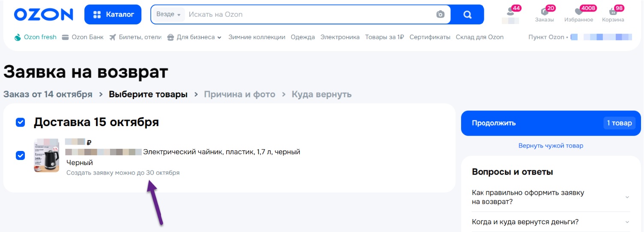Screen dimensions: 644x232
Task: Continue with the Продолжить button
Action: click(x=552, y=123)
